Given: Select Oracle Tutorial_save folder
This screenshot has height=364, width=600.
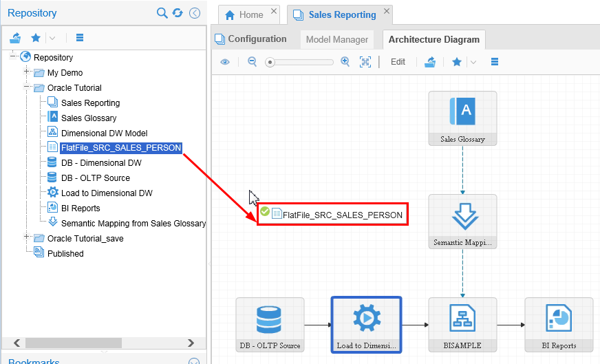Looking at the screenshot, I should pos(85,239).
